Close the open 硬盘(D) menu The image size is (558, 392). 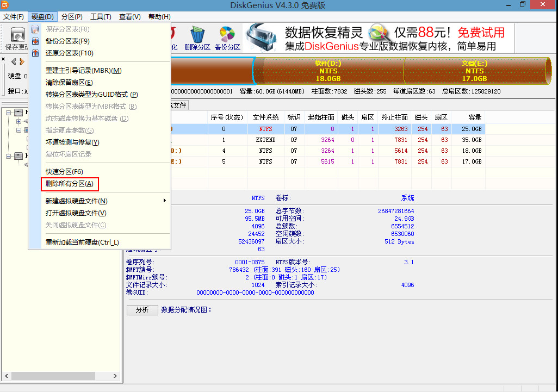click(x=42, y=17)
